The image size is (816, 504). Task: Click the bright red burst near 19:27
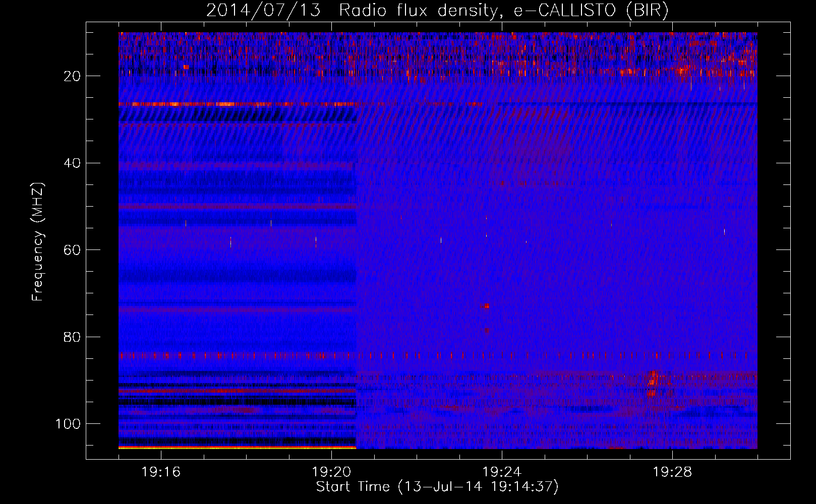click(652, 384)
